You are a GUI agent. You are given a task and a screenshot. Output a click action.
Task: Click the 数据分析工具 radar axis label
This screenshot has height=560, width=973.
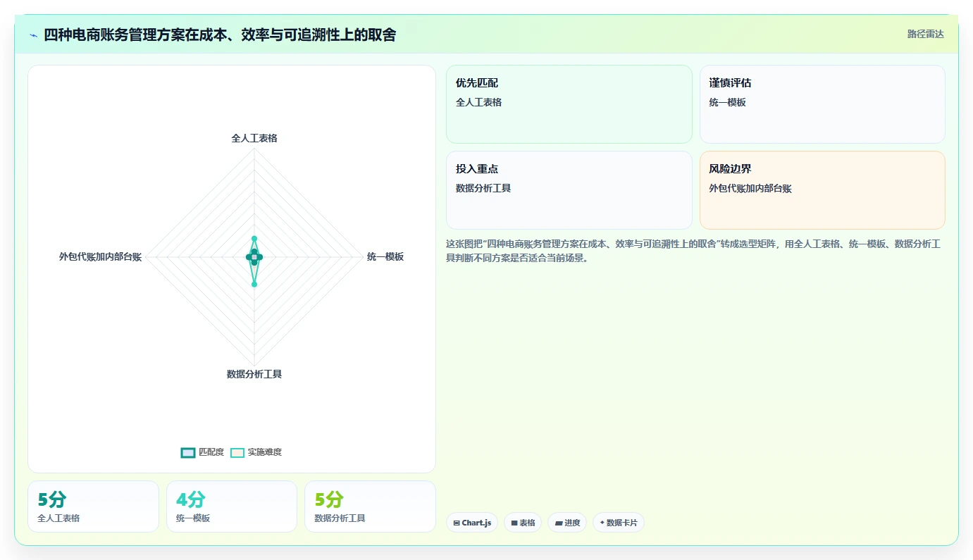pyautogui.click(x=254, y=374)
